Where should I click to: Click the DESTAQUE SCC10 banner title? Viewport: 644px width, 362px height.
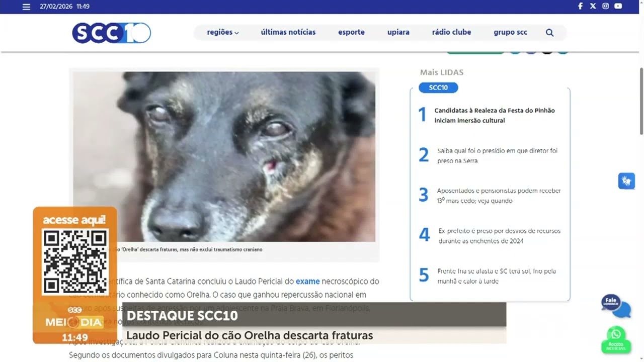(x=182, y=316)
